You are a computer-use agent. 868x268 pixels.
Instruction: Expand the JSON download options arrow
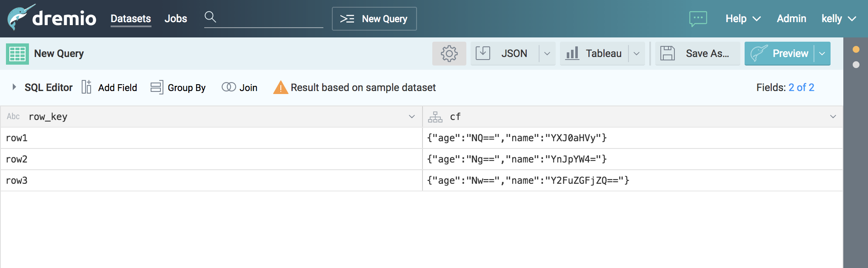coord(547,54)
